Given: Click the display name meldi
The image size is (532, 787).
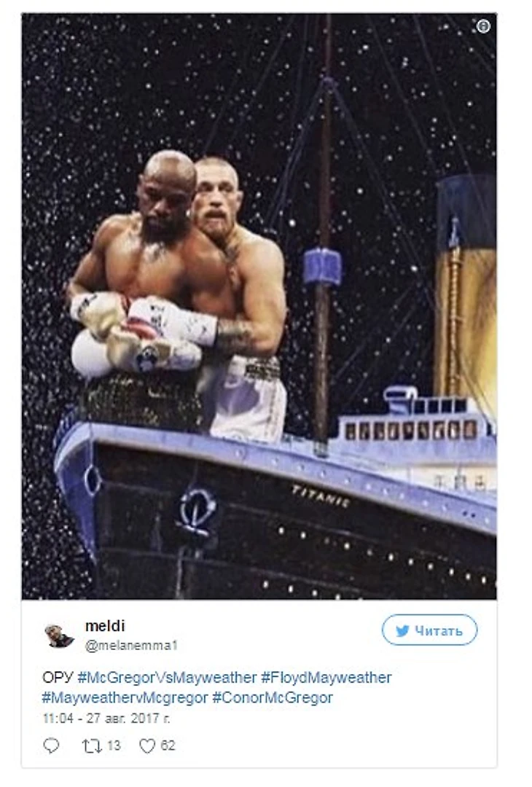Looking at the screenshot, I should [x=105, y=626].
